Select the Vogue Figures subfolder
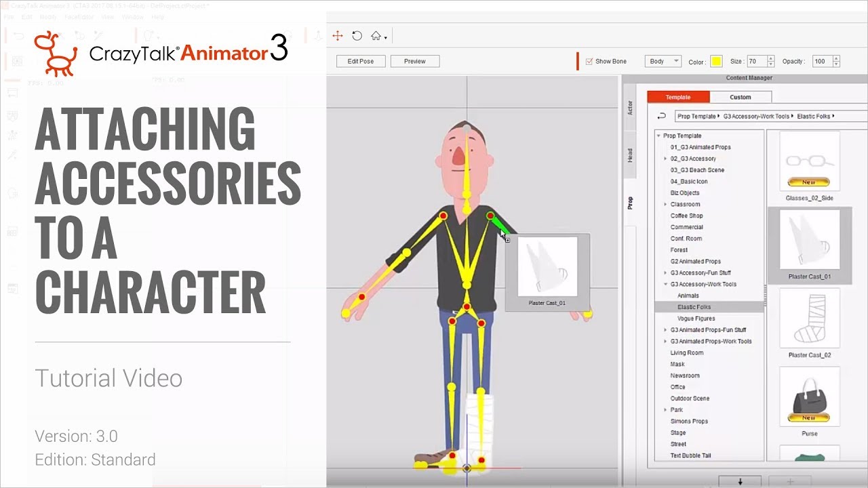Viewport: 868px width, 488px height. 696,319
